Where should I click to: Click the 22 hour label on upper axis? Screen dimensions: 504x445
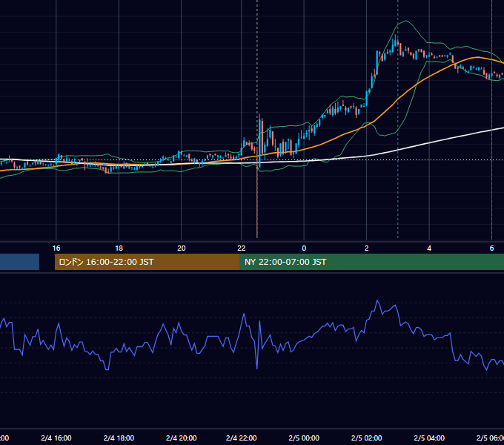tap(242, 248)
